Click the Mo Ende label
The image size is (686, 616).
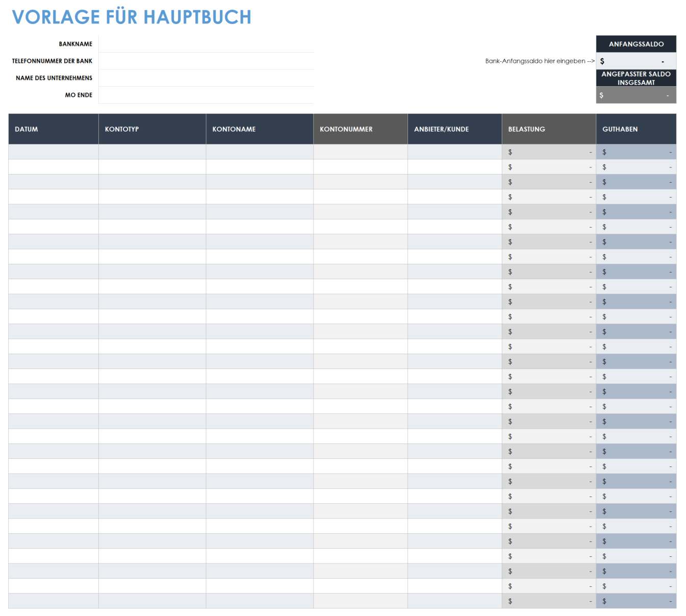[79, 95]
